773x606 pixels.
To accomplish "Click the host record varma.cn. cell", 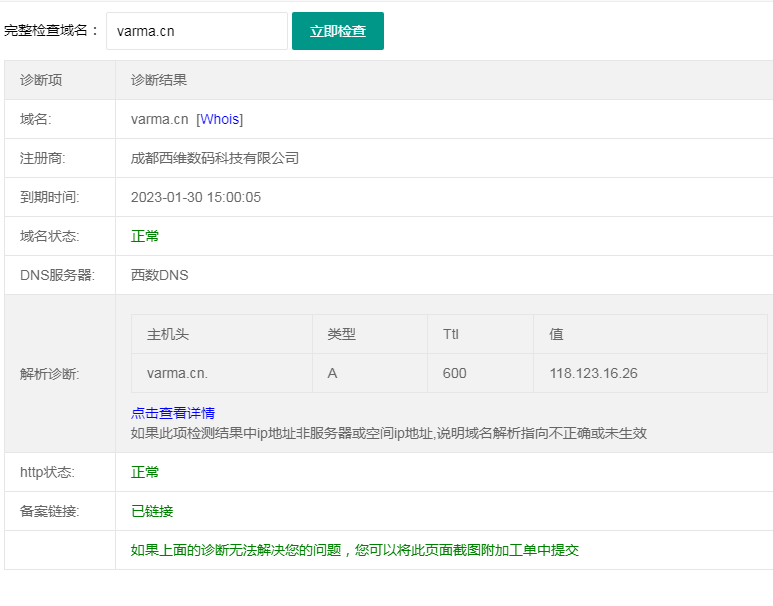I will (177, 373).
